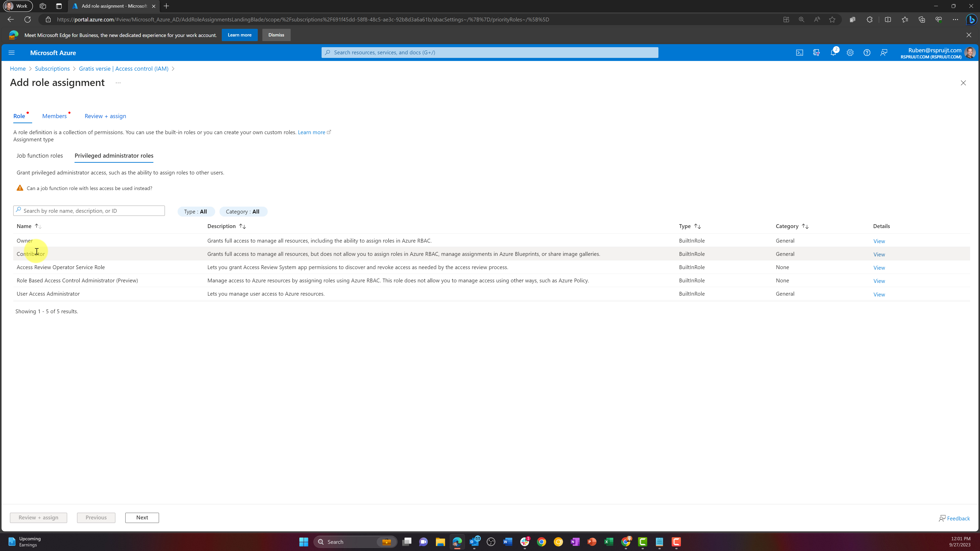Viewport: 980px width, 551px height.
Task: Open the notifications bell
Action: (x=833, y=53)
